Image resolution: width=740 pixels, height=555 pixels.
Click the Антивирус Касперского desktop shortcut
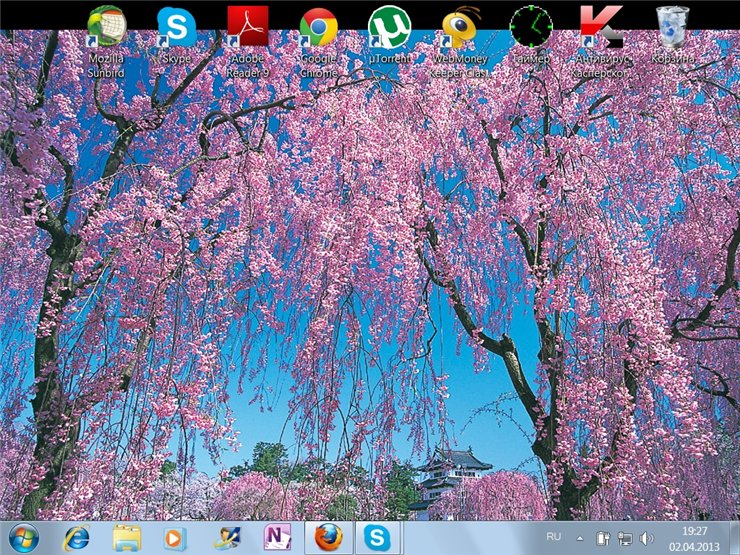601,27
